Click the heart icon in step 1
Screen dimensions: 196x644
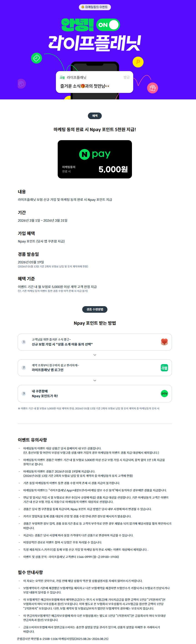[x=164, y=342]
